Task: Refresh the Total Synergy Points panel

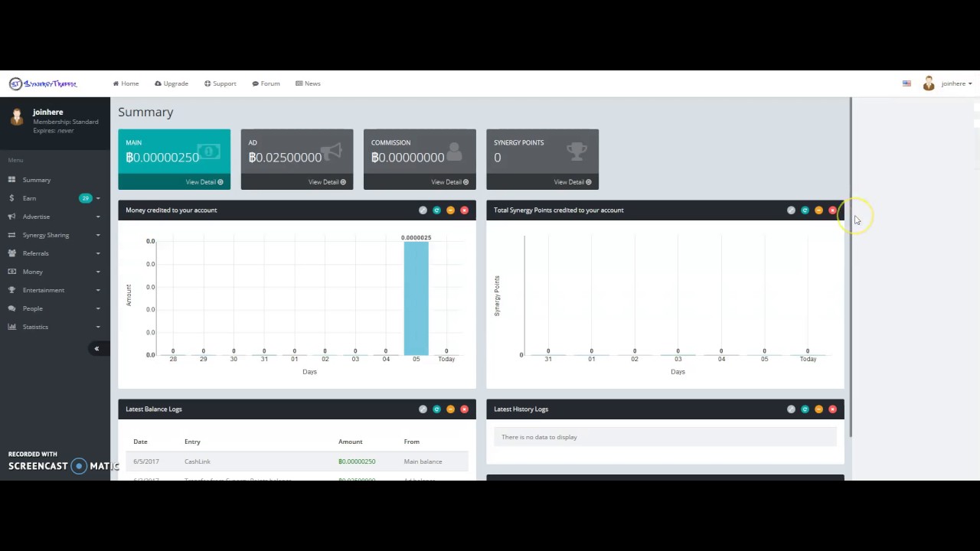Action: coord(805,210)
